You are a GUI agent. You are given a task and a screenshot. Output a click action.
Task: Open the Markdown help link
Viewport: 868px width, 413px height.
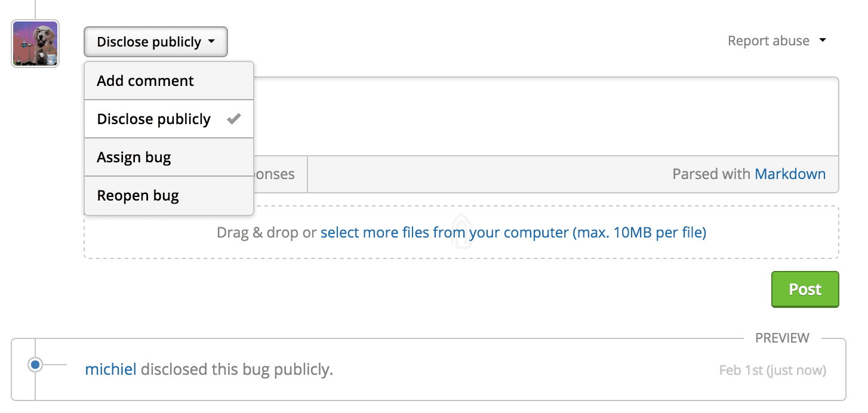pyautogui.click(x=790, y=174)
